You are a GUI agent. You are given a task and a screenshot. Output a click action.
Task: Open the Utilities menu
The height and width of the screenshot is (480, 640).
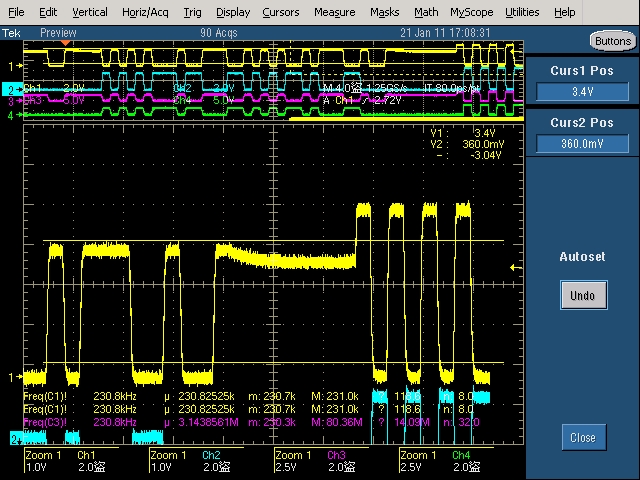coord(522,12)
